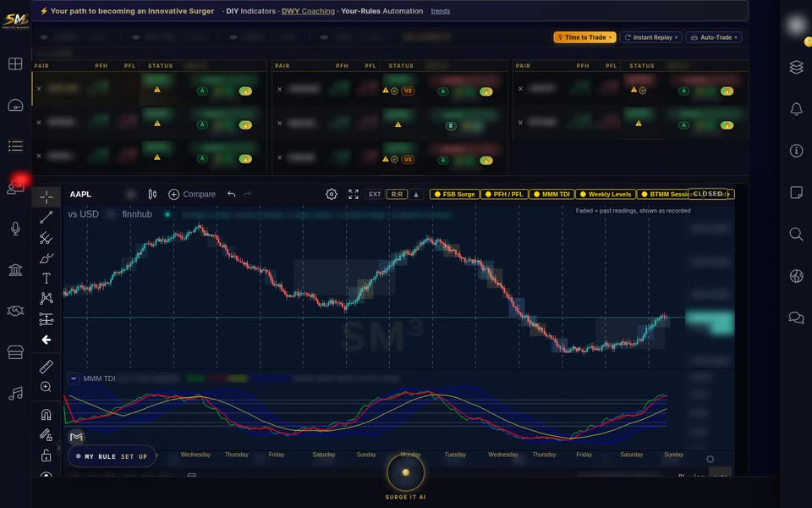Screen dimensions: 812x508
Task: Toggle the PFH / PFL indicator
Action: tap(504, 194)
